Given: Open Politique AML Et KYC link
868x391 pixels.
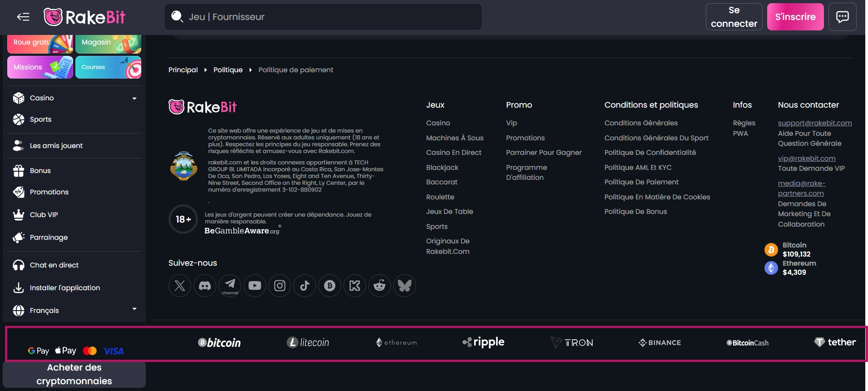Looking at the screenshot, I should [638, 168].
